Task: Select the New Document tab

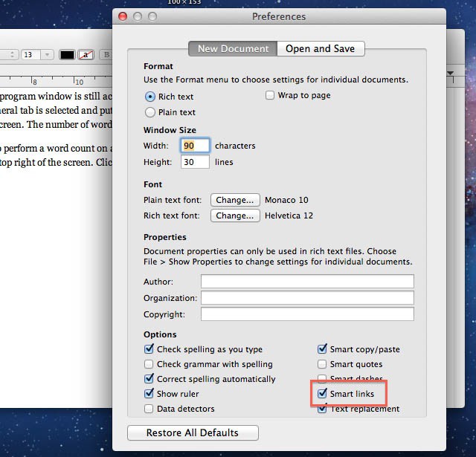Action: 232,49
